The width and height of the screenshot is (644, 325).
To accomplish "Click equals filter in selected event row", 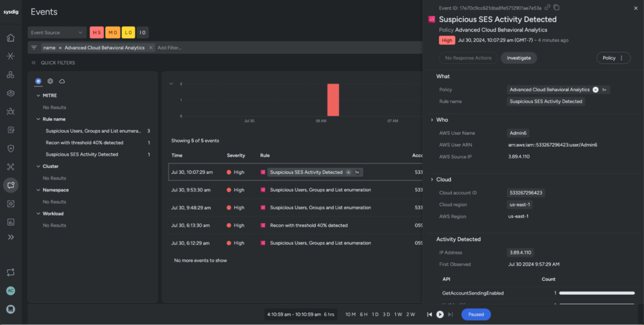I will [348, 172].
